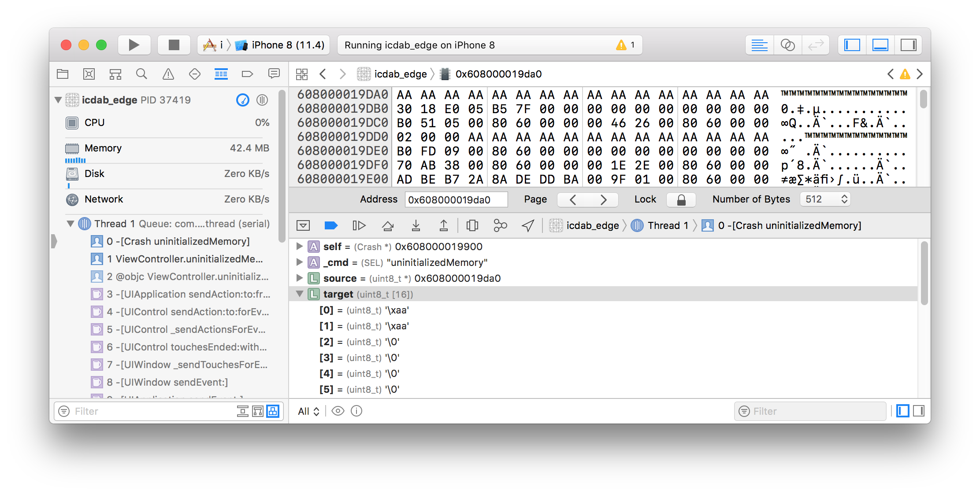
Task: Enable the debug view hierarchy toggle
Action: point(473,225)
